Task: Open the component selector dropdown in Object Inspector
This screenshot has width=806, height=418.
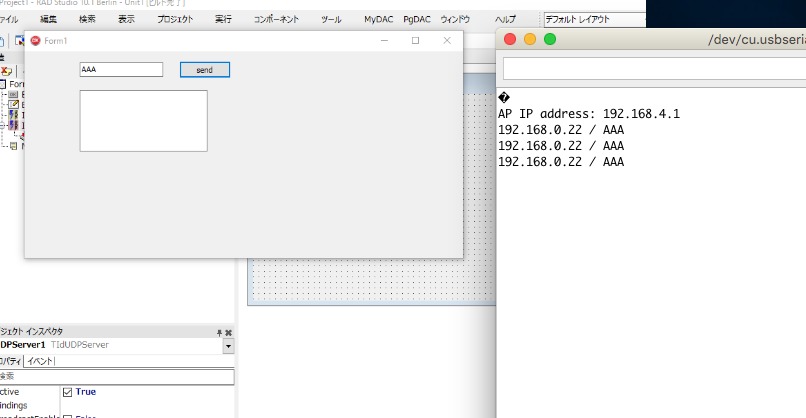Action: coord(229,346)
